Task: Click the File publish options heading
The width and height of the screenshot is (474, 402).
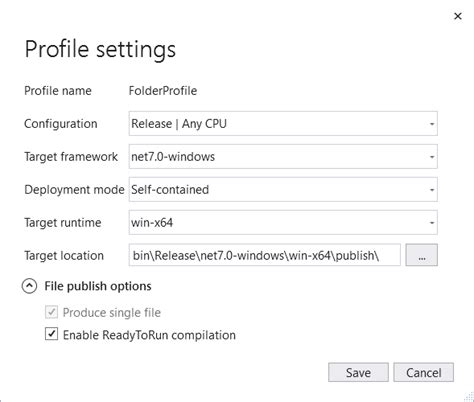Action: coord(98,286)
